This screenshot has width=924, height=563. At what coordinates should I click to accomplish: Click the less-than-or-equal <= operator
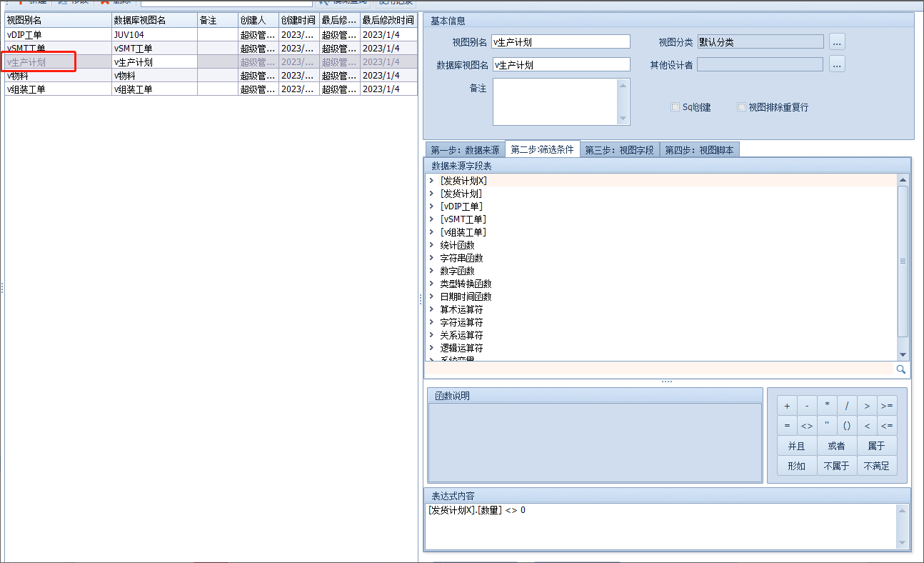coord(887,426)
